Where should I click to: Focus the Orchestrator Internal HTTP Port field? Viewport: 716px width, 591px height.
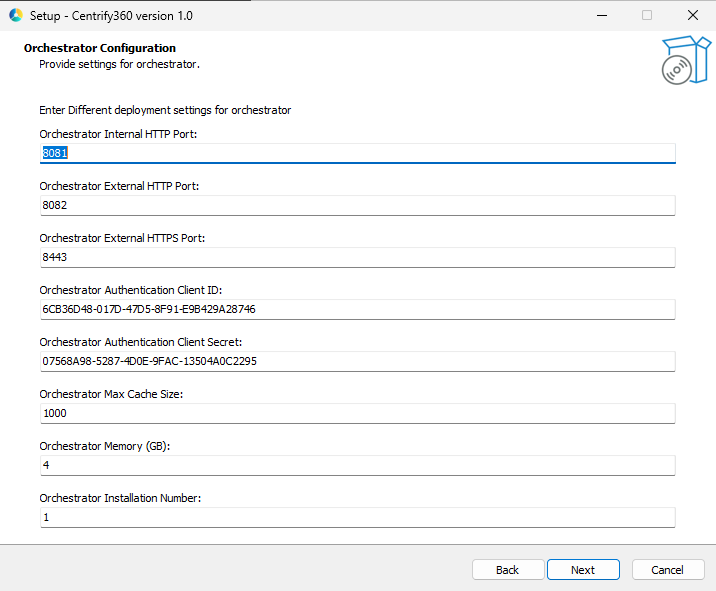358,153
